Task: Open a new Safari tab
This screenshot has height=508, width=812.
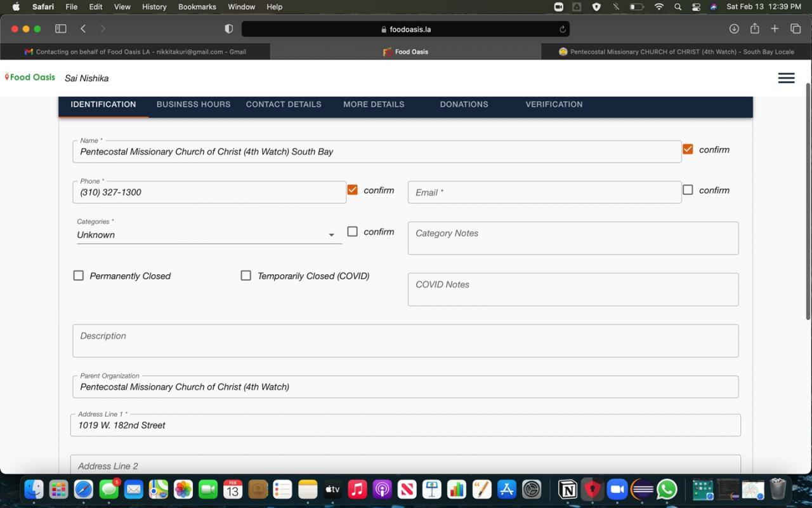Action: (x=775, y=29)
